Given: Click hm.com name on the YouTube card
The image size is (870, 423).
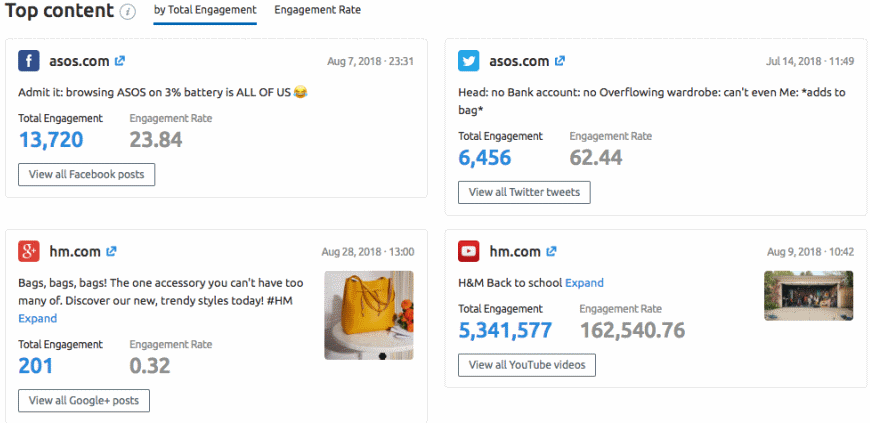Looking at the screenshot, I should (x=515, y=251).
